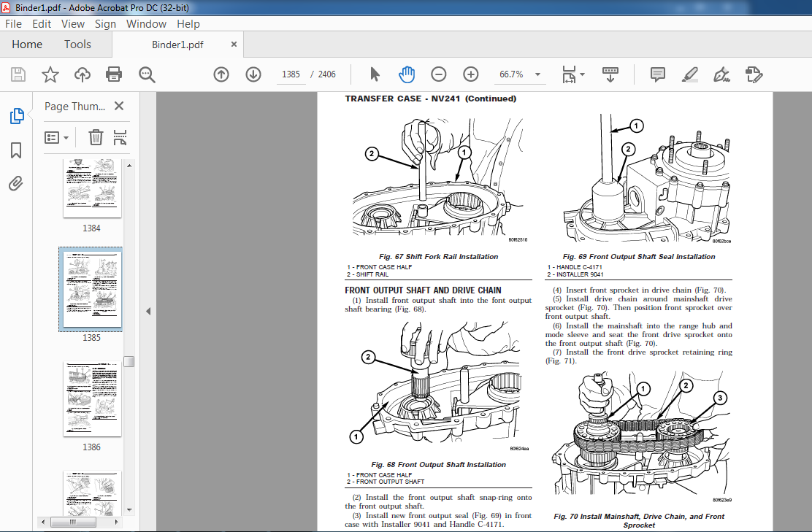Open the Edit menu
The width and height of the screenshot is (812, 532).
coord(42,24)
